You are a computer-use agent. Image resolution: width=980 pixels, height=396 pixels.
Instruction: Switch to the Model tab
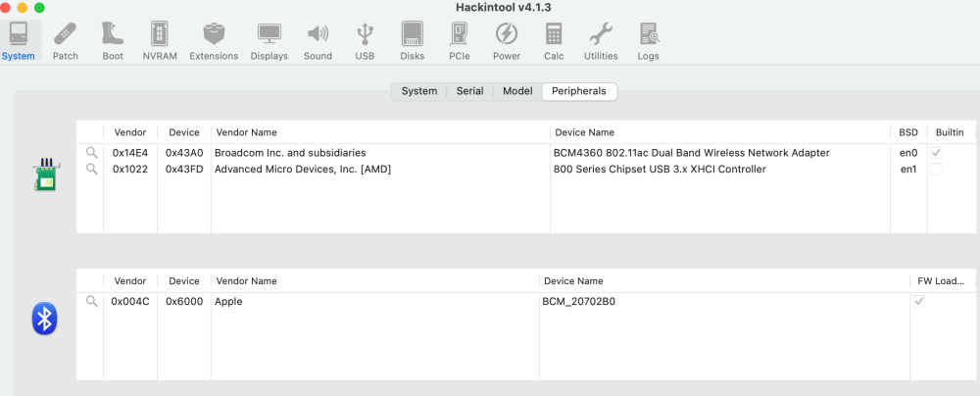pos(517,91)
